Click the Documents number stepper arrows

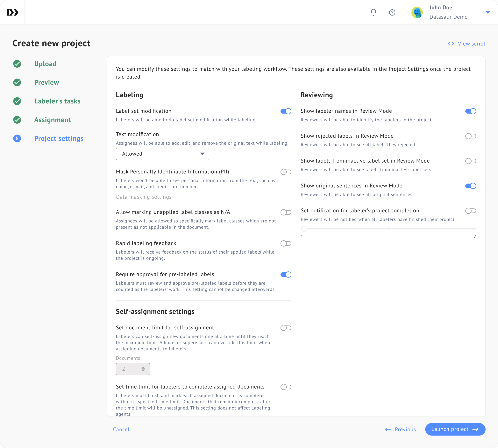[143, 369]
